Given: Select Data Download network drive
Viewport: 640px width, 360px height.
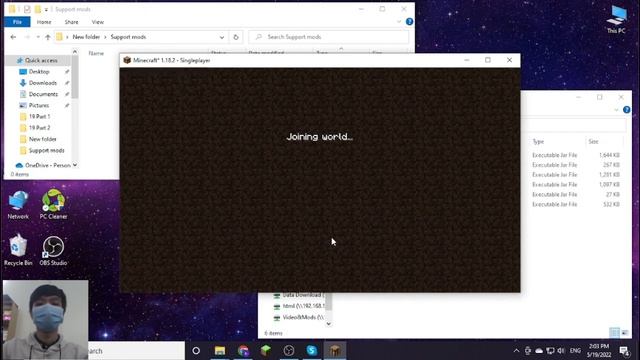Looking at the screenshot, I should (x=299, y=295).
